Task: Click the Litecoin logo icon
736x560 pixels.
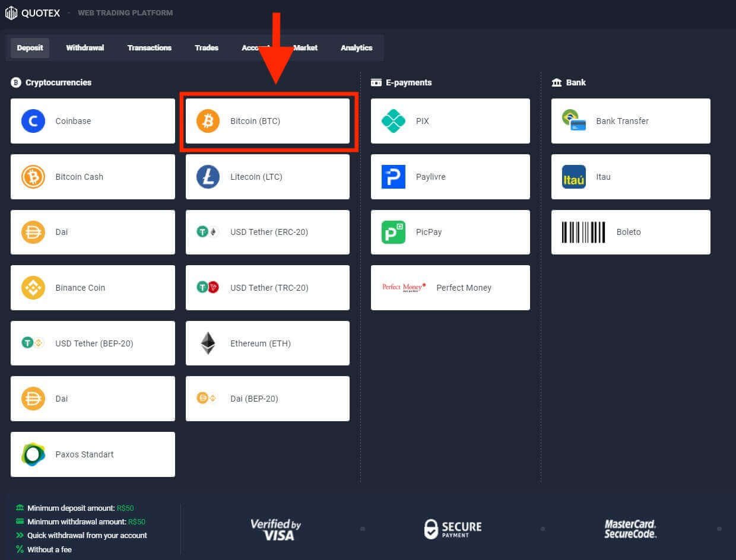Action: pyautogui.click(x=208, y=177)
